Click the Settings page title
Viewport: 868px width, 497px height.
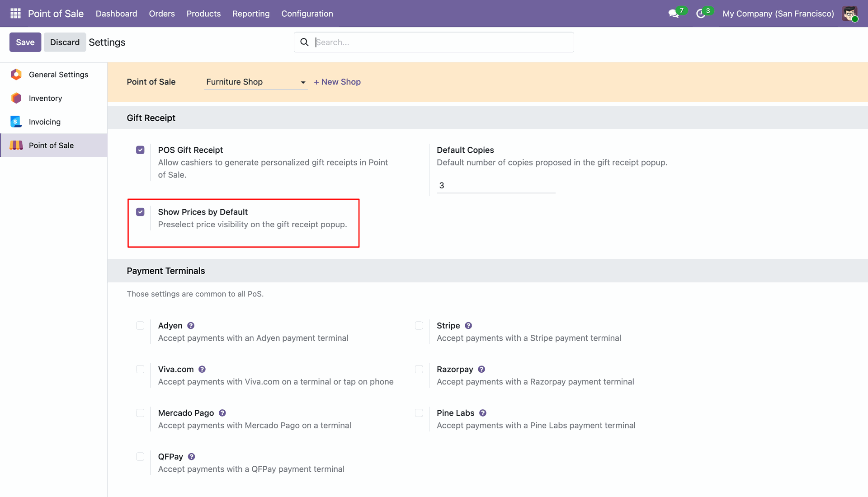tap(107, 42)
